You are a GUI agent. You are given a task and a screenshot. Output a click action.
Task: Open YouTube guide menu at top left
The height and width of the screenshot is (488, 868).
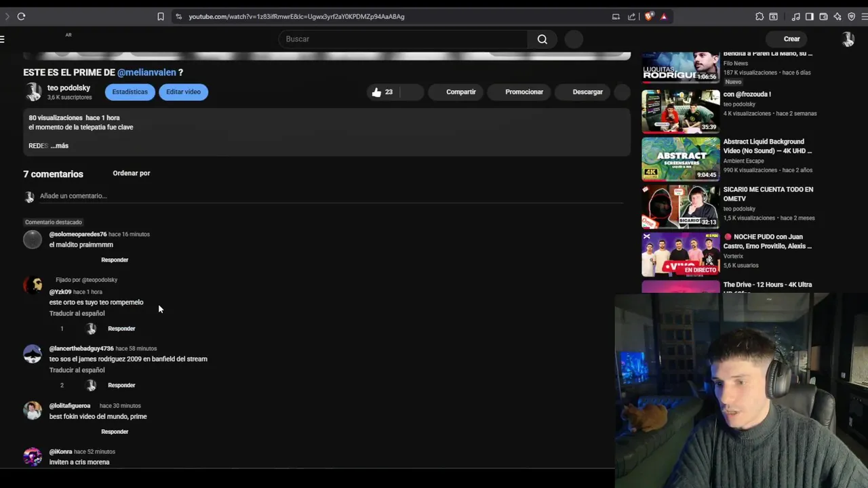point(3,39)
